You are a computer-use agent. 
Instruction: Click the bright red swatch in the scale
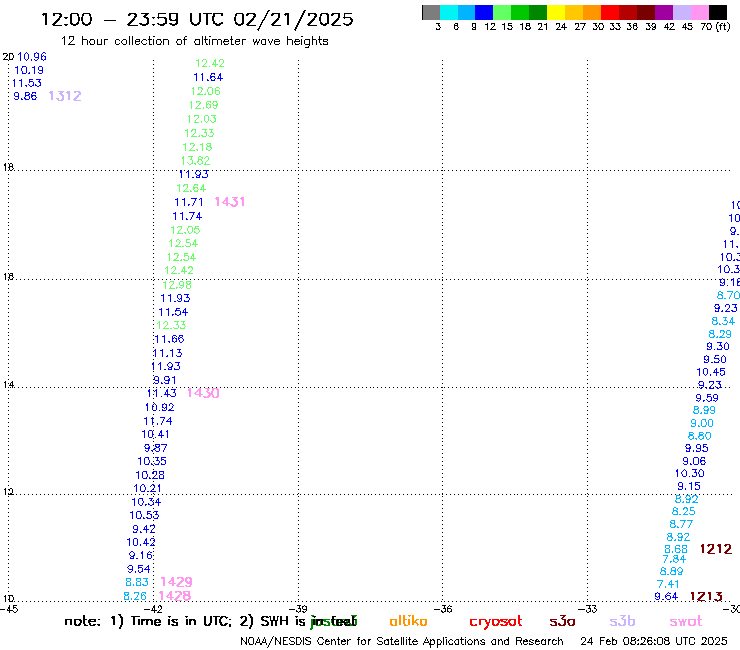609,12
